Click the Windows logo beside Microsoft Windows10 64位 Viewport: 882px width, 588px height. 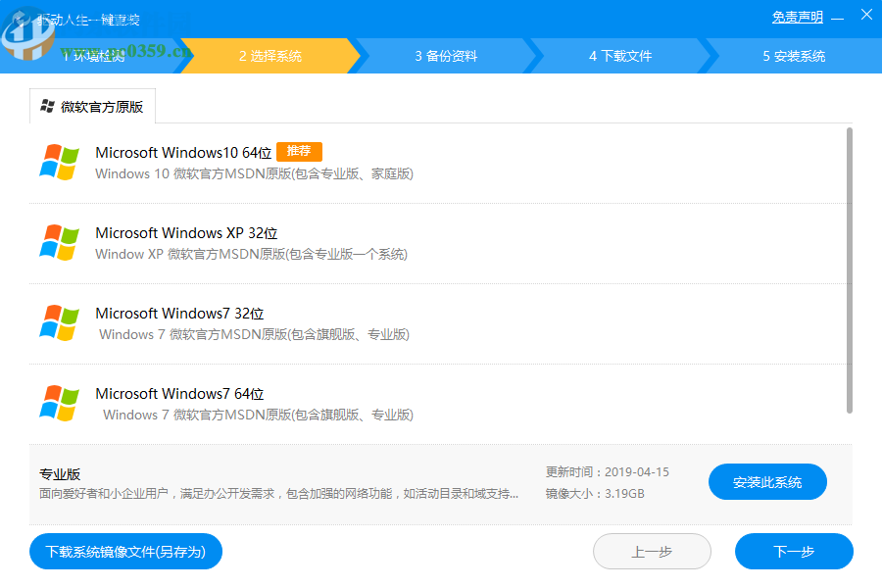click(59, 162)
